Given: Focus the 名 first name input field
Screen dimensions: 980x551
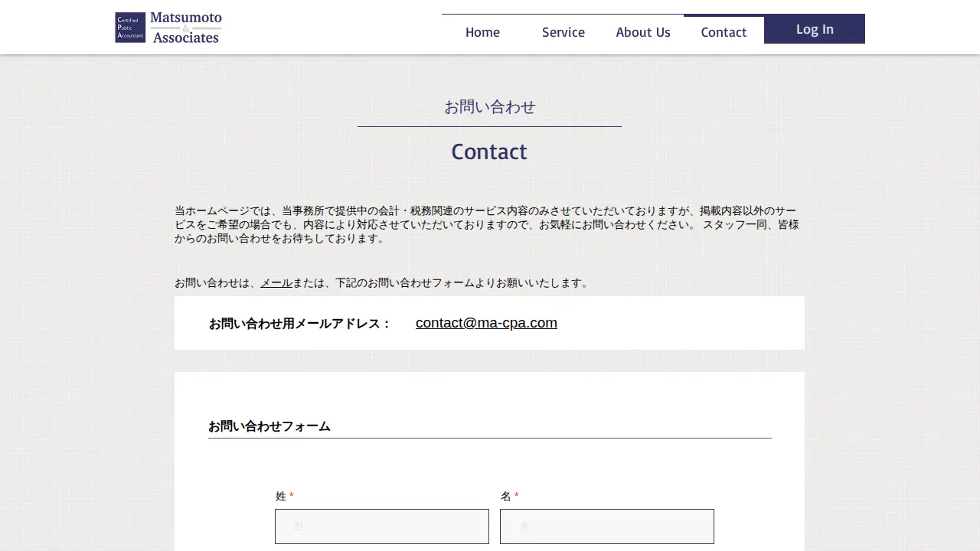Looking at the screenshot, I should coord(607,527).
